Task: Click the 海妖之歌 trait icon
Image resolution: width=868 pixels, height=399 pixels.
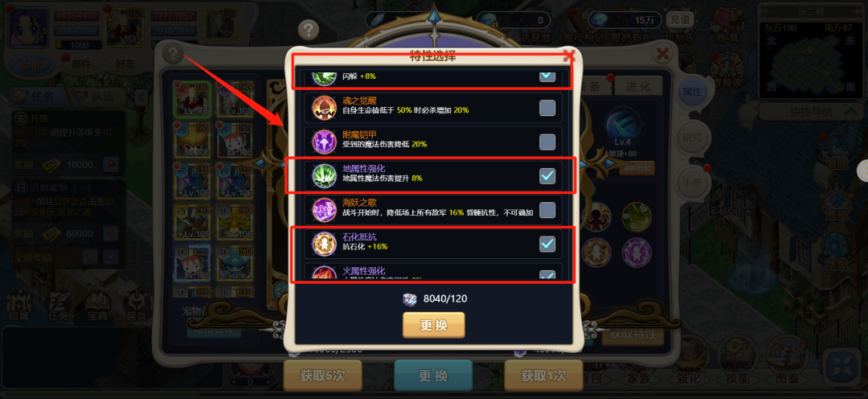Action: [323, 209]
